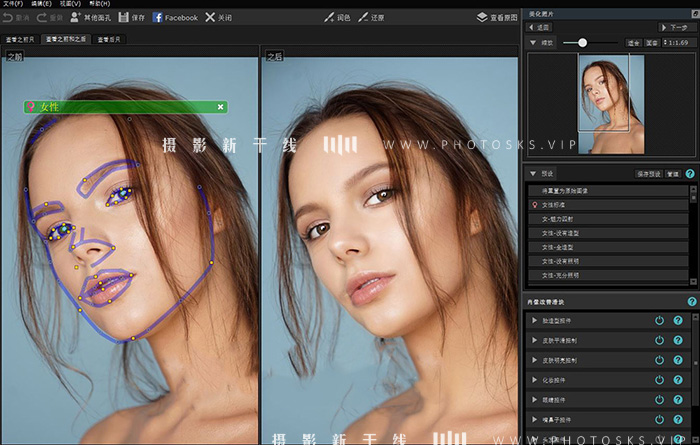Select the fifth preset in the list

click(x=608, y=247)
